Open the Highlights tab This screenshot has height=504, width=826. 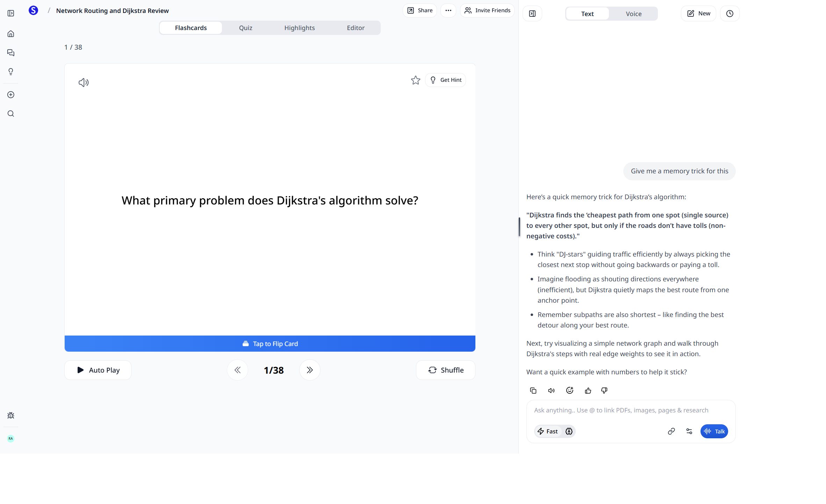point(299,28)
